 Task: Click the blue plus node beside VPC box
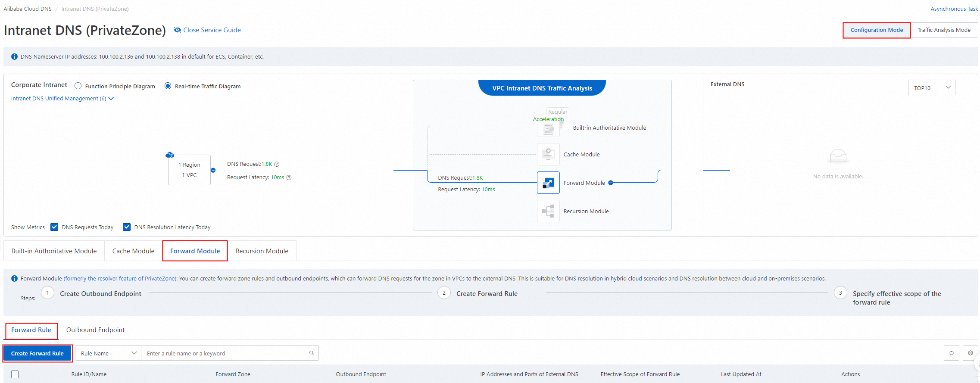click(213, 170)
